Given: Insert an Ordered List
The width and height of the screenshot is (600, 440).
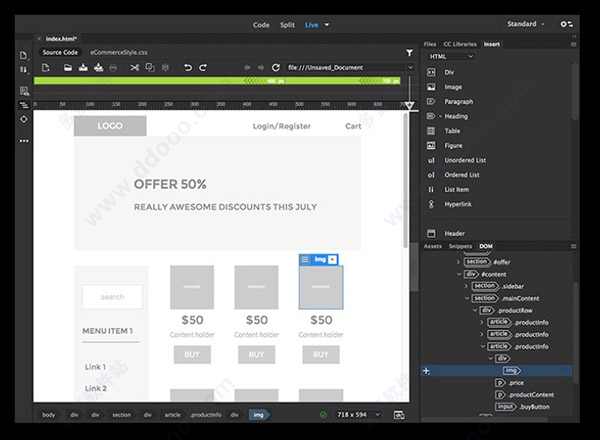Looking at the screenshot, I should (x=461, y=175).
